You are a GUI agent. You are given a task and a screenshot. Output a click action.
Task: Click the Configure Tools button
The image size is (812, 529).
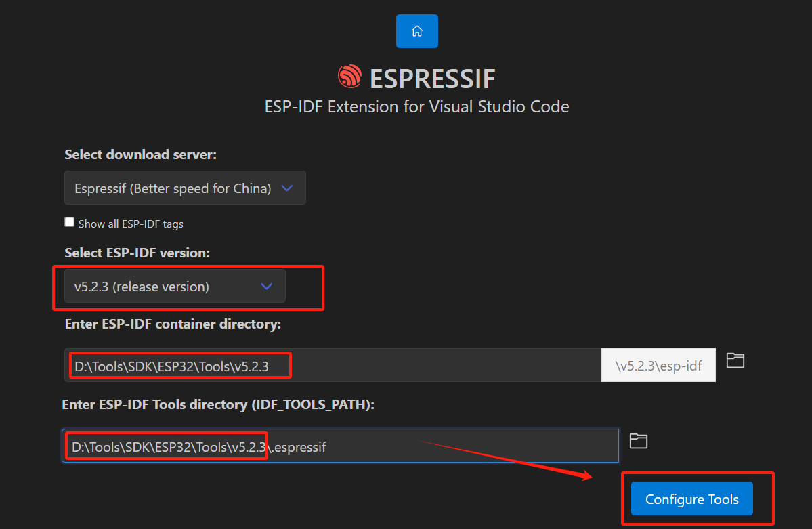(692, 499)
